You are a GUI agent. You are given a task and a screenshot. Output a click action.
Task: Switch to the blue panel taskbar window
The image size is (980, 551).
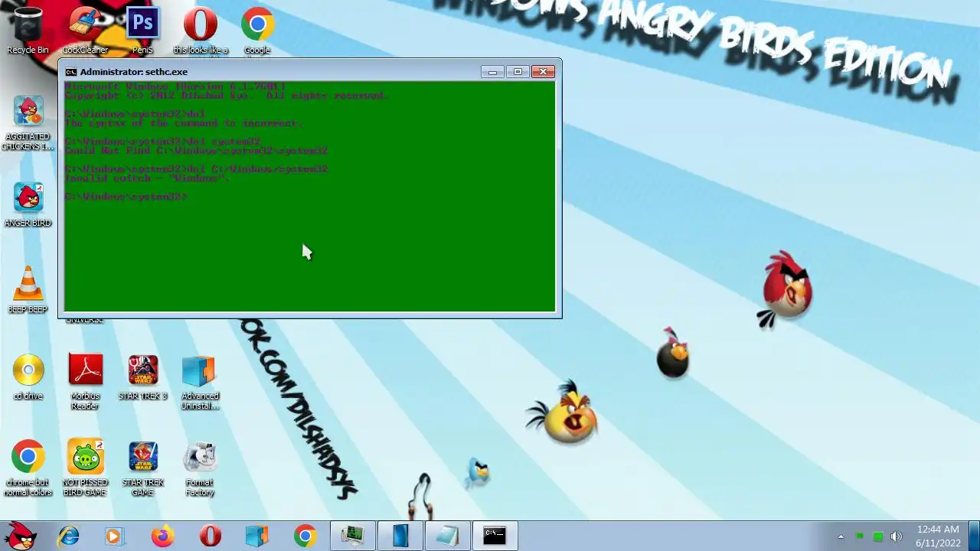pyautogui.click(x=400, y=536)
